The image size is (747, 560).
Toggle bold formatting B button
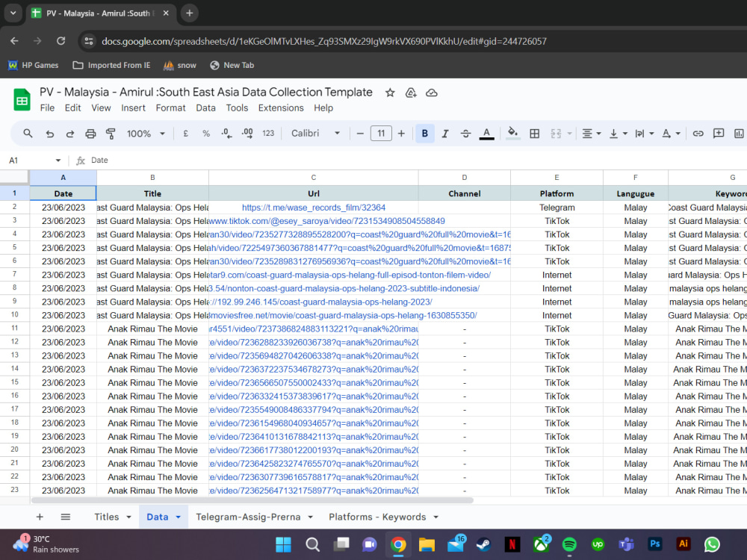click(x=424, y=134)
